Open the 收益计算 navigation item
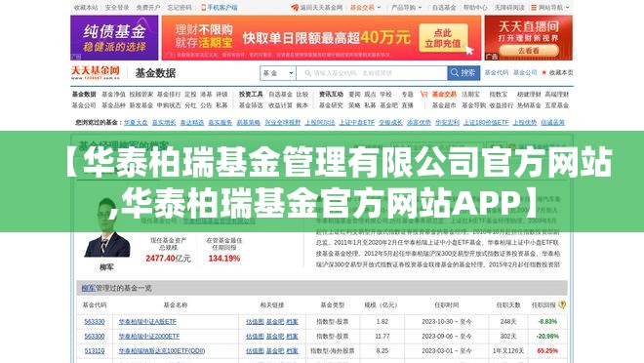Screen dimensions: 644x363 tap(280, 105)
